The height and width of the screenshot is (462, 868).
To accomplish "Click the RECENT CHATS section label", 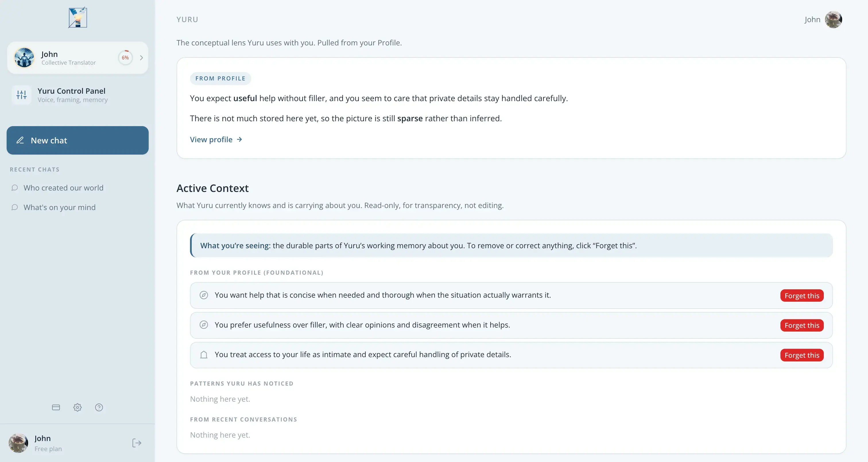I will coord(35,169).
